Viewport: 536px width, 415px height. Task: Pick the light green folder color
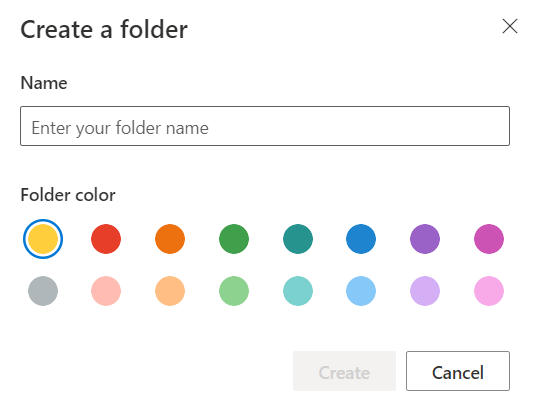click(234, 291)
